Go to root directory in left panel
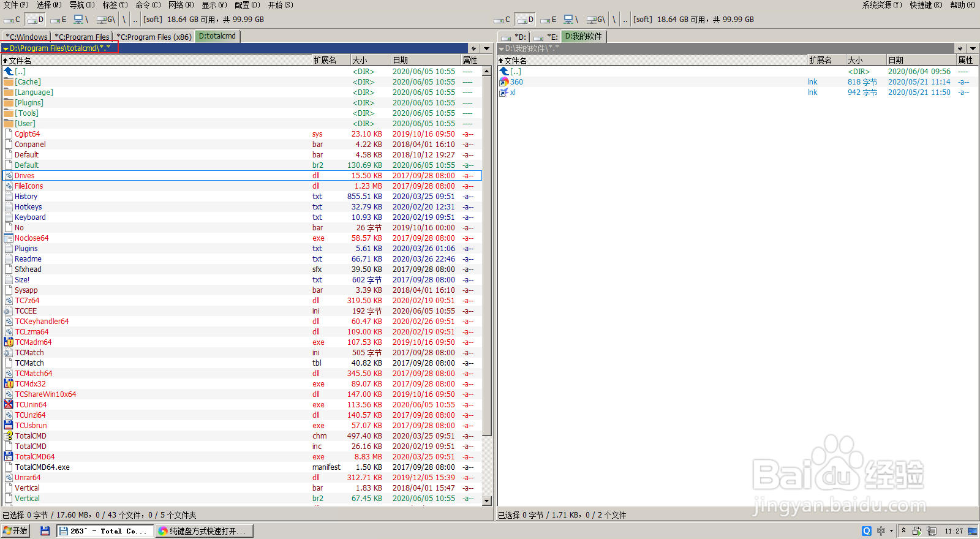The width and height of the screenshot is (980, 539). pyautogui.click(x=124, y=20)
